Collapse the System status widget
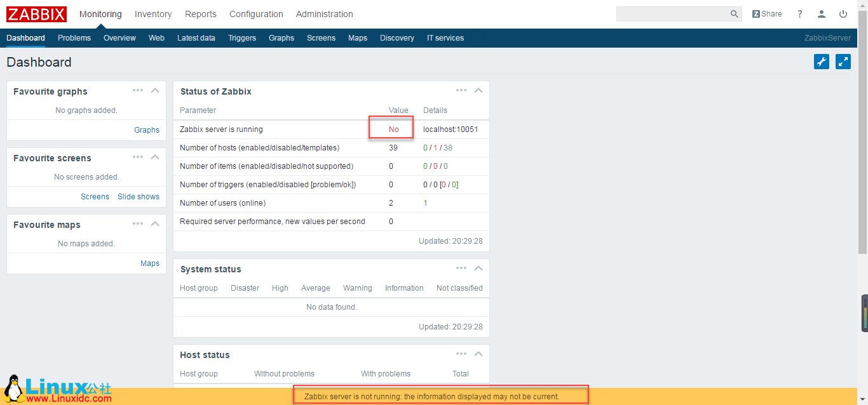Screen dimensions: 868x405 click(x=478, y=267)
